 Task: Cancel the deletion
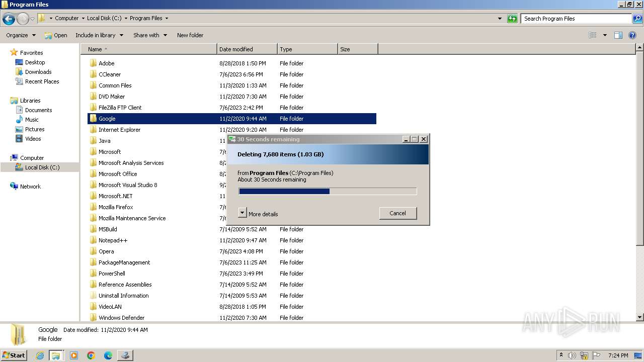tap(397, 213)
